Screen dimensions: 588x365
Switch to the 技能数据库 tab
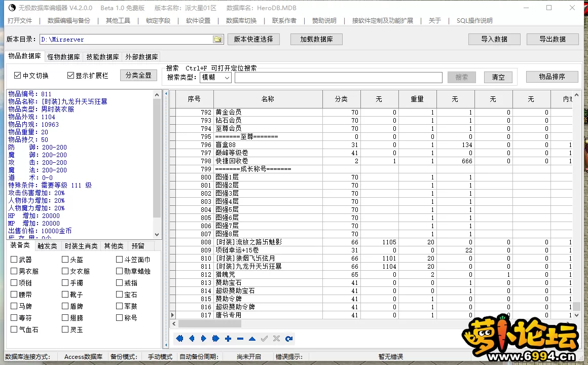102,57
